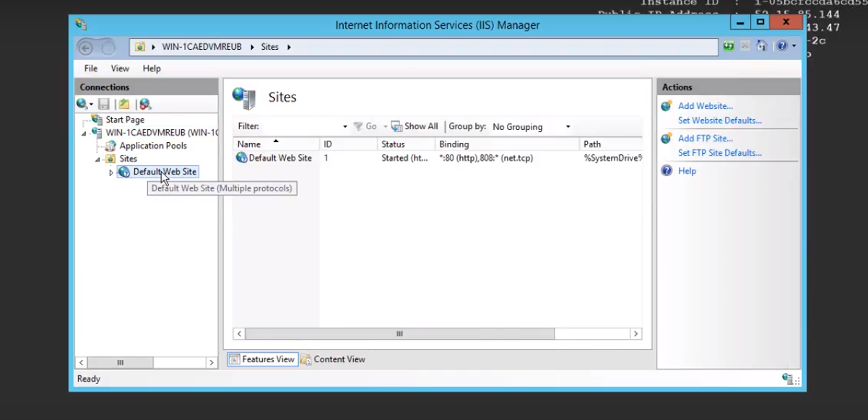Open the Filter dropdown arrow

345,127
